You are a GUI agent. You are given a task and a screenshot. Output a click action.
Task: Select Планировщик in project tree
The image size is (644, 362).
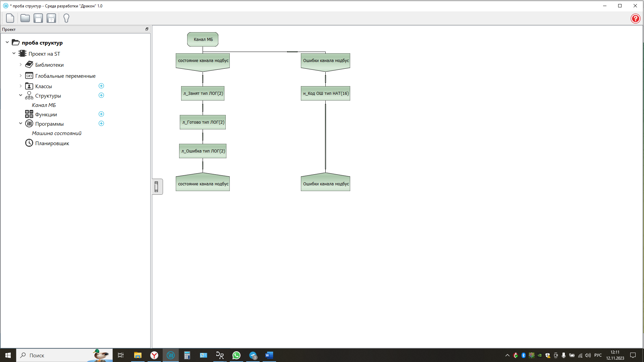click(52, 143)
